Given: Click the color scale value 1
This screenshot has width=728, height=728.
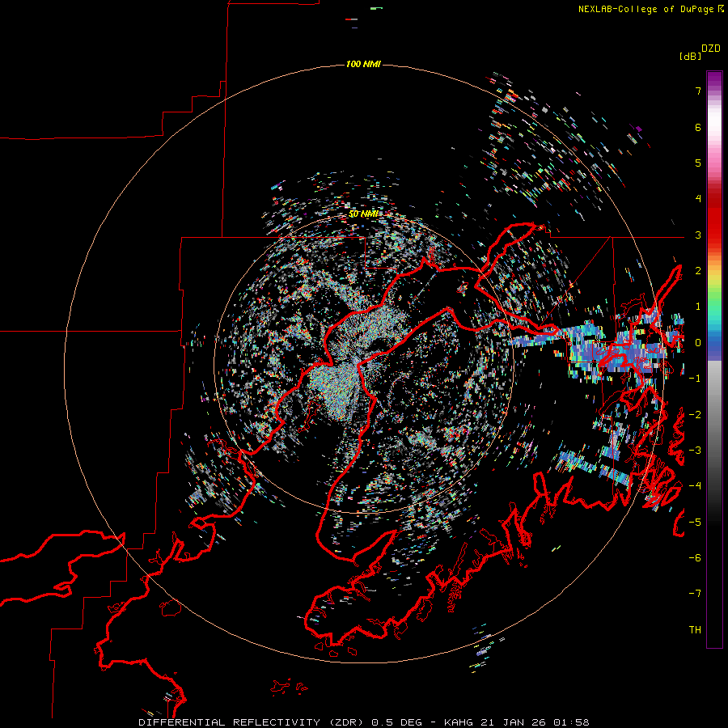Looking at the screenshot, I should pos(698,307).
